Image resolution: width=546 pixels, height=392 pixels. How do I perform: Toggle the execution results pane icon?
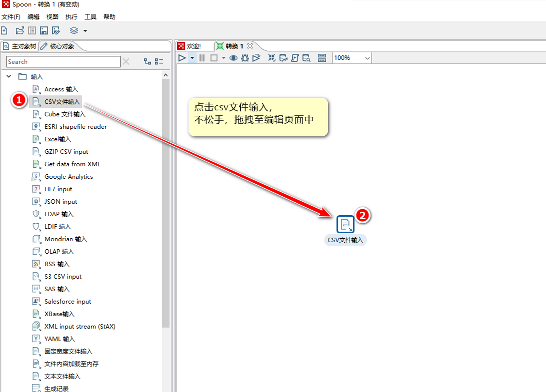tap(322, 58)
